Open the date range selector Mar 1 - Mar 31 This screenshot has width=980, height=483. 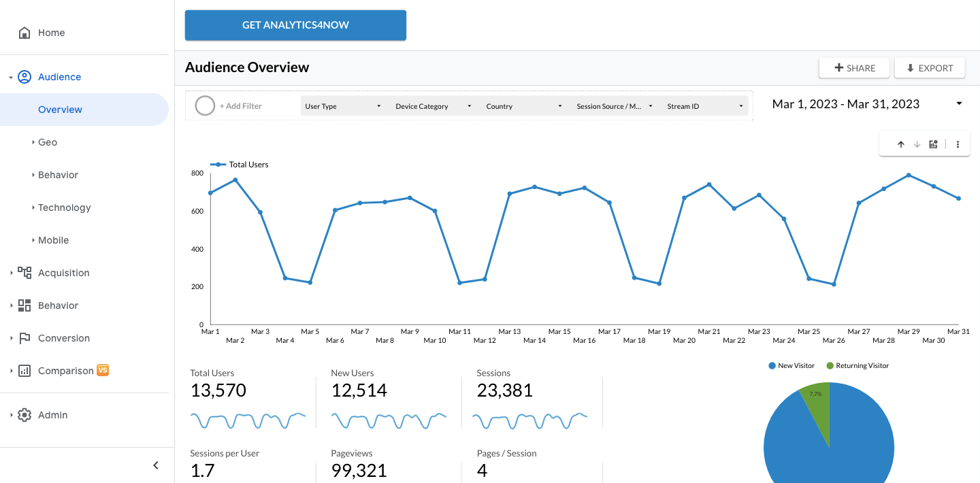coord(846,103)
